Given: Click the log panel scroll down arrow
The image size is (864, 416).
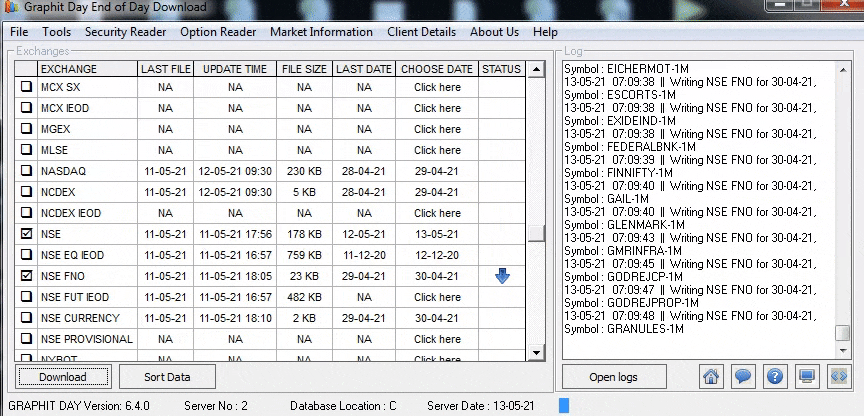Looking at the screenshot, I should (843, 350).
